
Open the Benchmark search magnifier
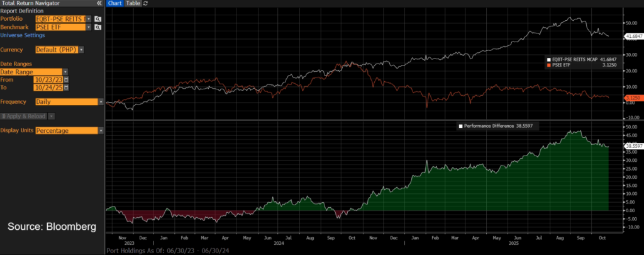[98, 27]
